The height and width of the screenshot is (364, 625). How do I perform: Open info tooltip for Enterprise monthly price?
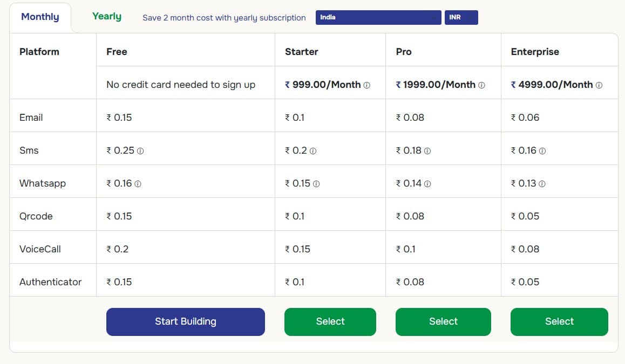click(x=599, y=85)
